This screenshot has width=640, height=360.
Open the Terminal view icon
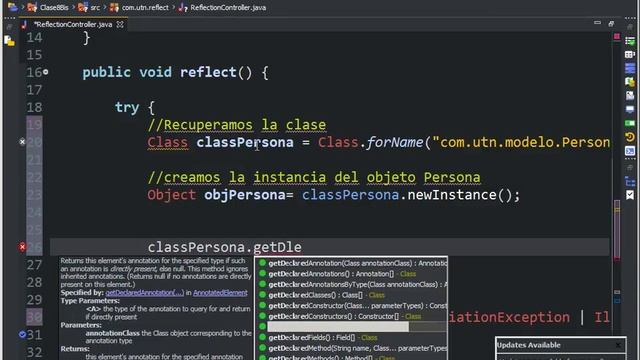coord(630,151)
